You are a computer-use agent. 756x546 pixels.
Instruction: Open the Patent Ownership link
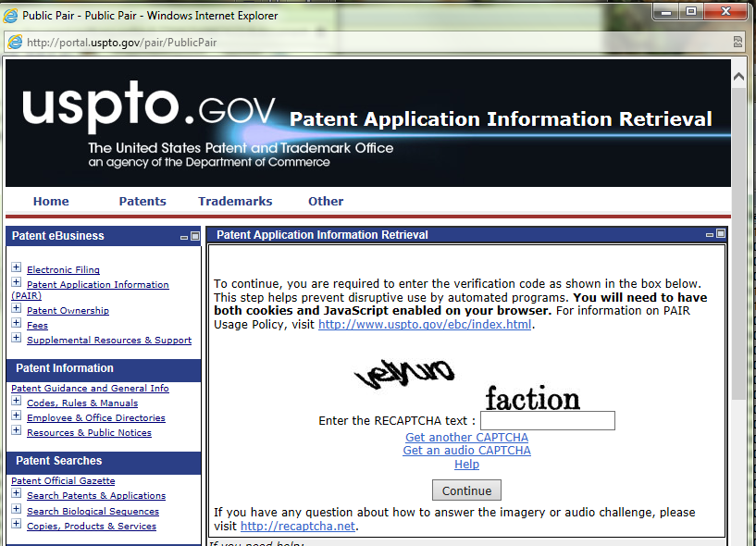[68, 311]
